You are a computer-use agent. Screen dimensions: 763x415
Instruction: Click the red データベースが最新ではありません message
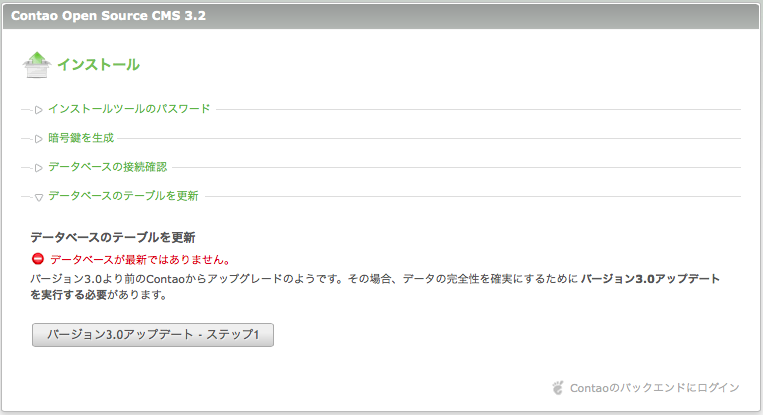pyautogui.click(x=140, y=259)
